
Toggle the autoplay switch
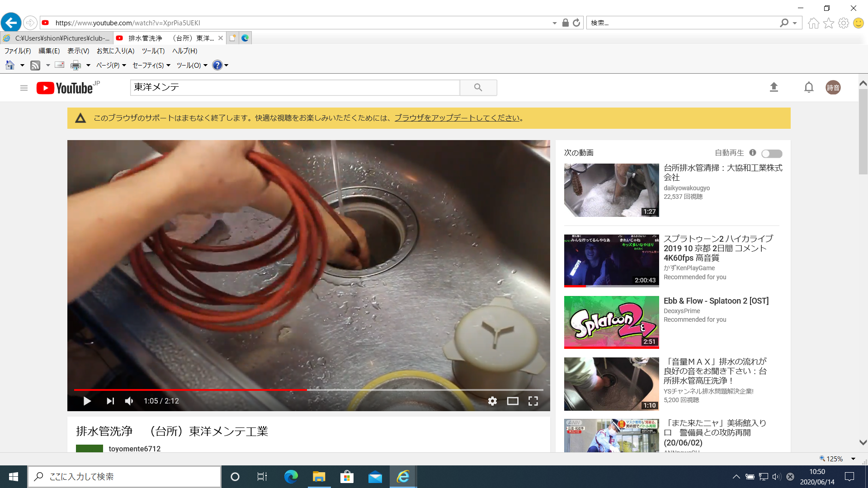(771, 154)
